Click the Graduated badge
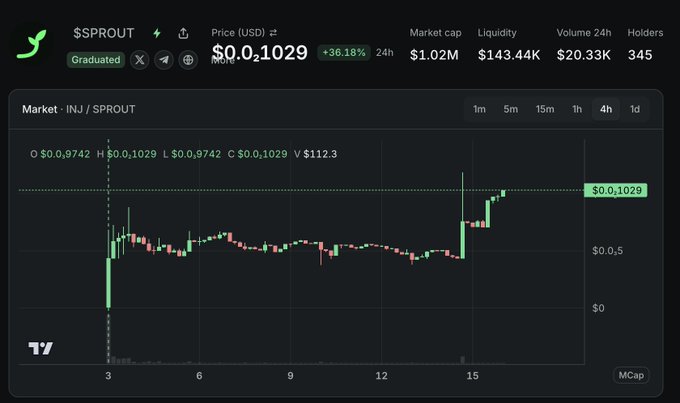 tap(96, 60)
